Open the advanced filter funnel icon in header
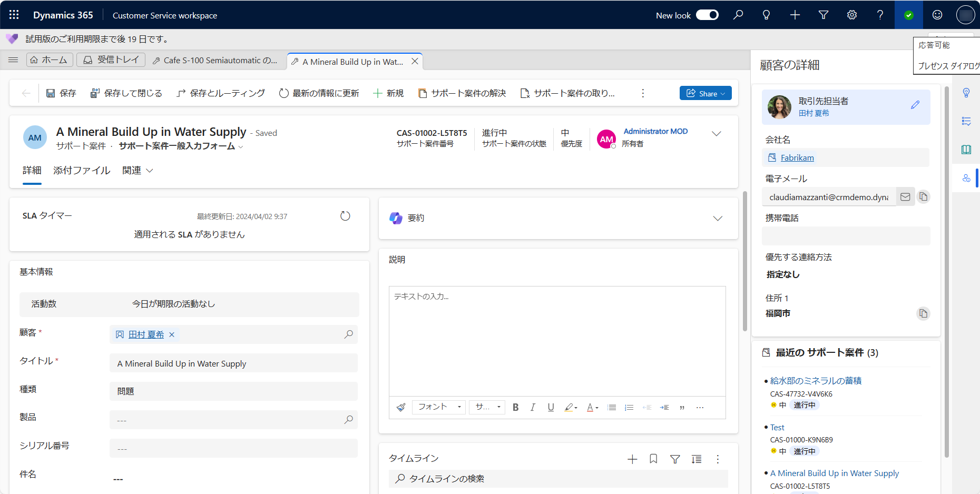 (x=824, y=15)
